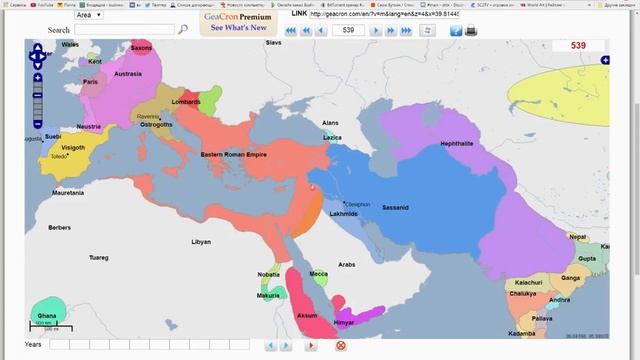Click the red play button below the map
This screenshot has height=360, width=640.
311,346
